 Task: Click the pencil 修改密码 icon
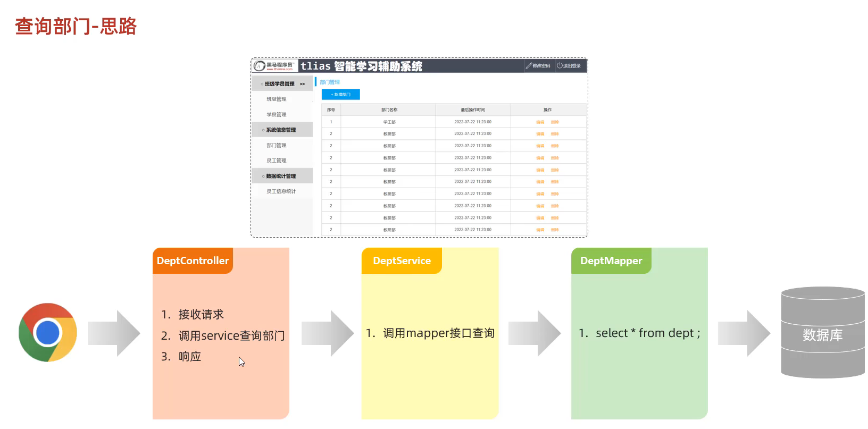pyautogui.click(x=529, y=66)
